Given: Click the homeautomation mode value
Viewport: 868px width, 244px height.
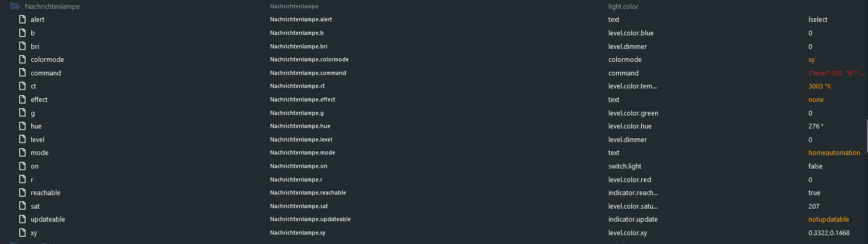Looking at the screenshot, I should (834, 153).
